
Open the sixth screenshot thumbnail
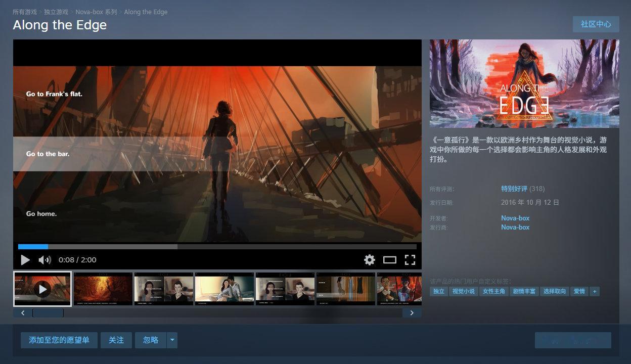pyautogui.click(x=346, y=289)
